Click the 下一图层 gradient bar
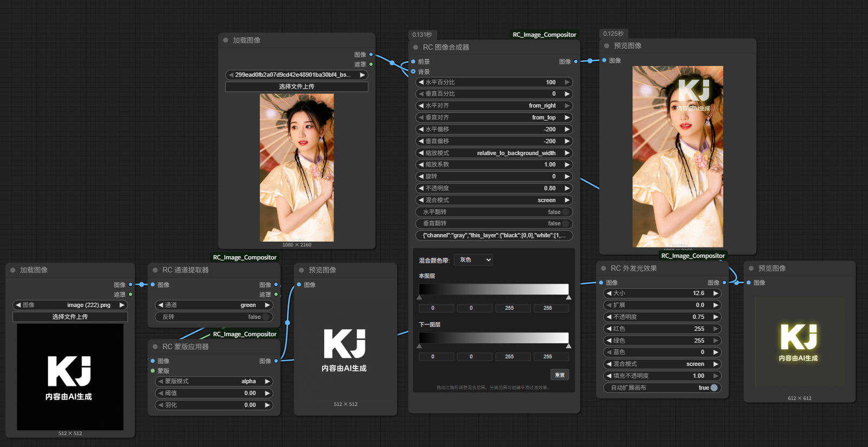The width and height of the screenshot is (868, 447). pyautogui.click(x=494, y=338)
